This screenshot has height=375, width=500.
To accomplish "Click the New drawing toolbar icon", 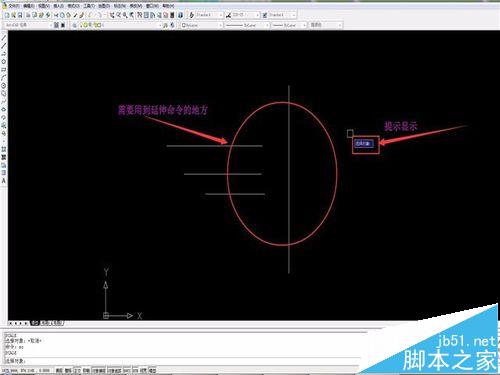I will (7, 15).
